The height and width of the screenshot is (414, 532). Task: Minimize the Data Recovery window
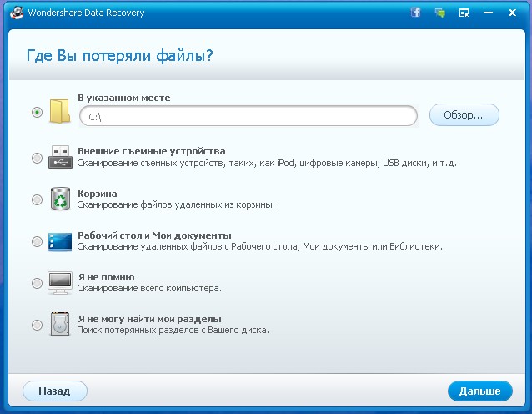pos(488,13)
